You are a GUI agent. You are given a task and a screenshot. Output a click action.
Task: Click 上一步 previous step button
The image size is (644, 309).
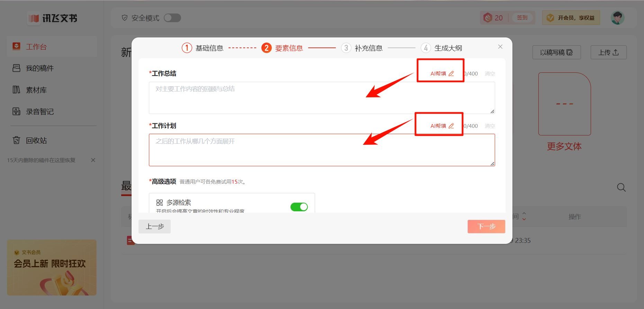154,227
